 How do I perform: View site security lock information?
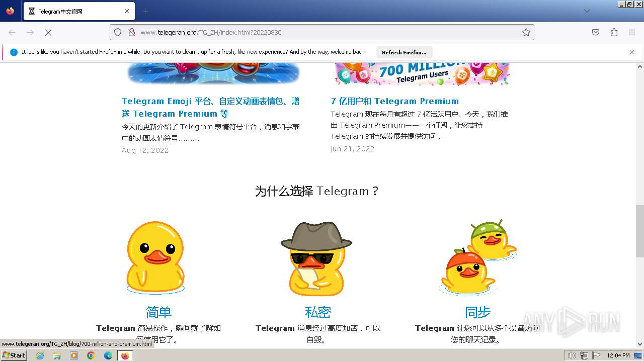point(132,32)
